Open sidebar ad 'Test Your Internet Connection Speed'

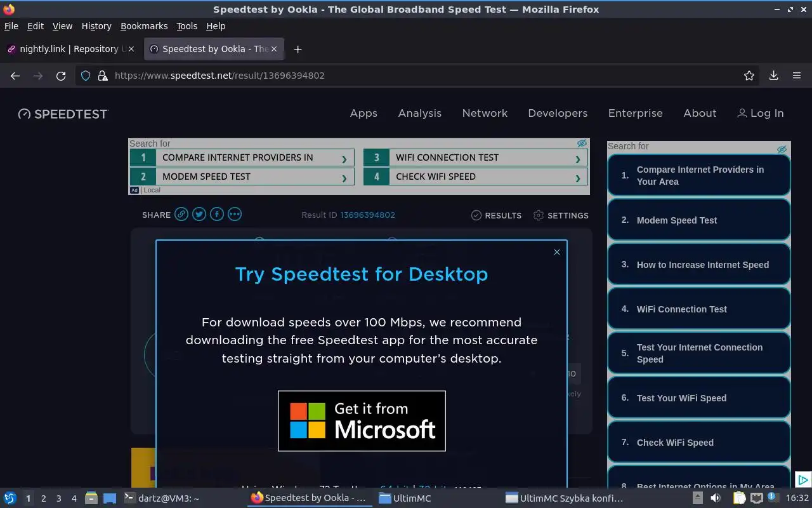[x=699, y=353]
